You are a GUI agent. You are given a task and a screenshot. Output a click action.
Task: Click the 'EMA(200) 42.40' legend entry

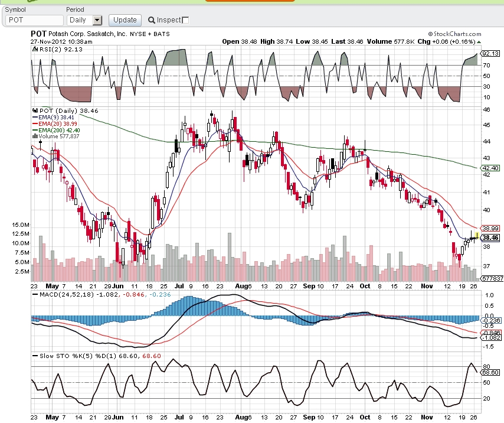click(x=56, y=131)
